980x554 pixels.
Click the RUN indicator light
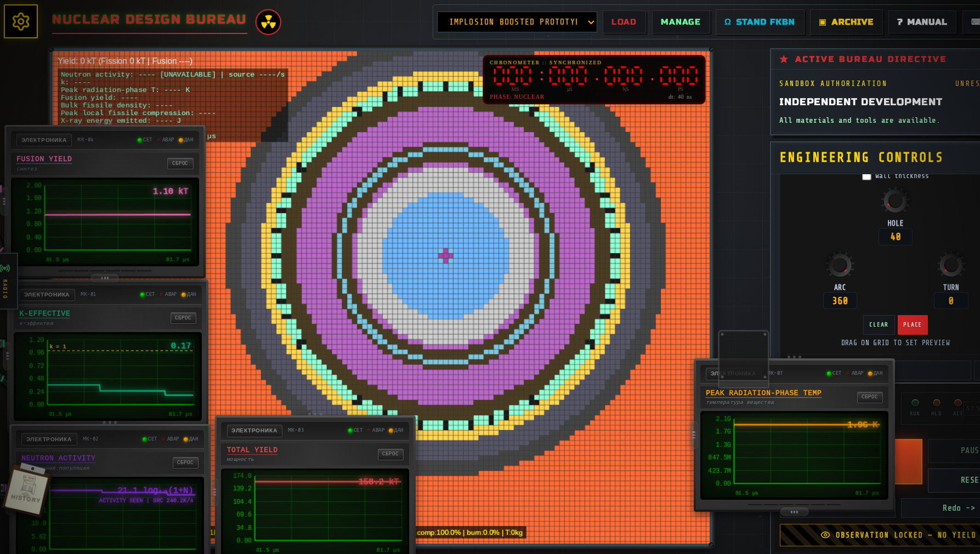915,403
